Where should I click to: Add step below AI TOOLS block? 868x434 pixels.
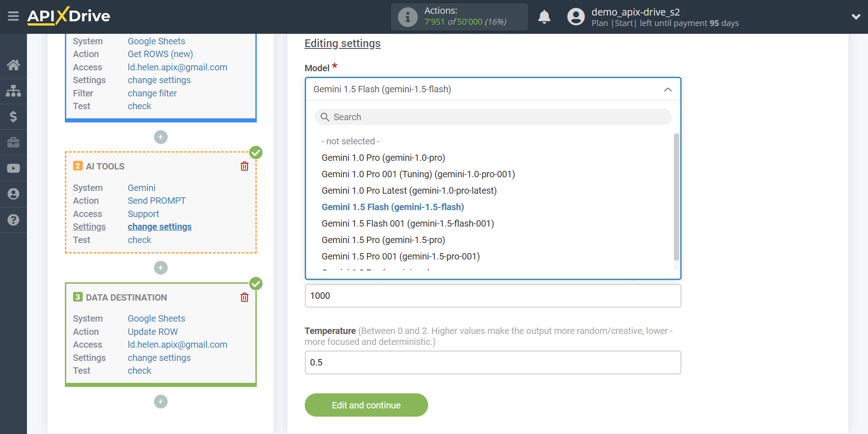pyautogui.click(x=161, y=268)
